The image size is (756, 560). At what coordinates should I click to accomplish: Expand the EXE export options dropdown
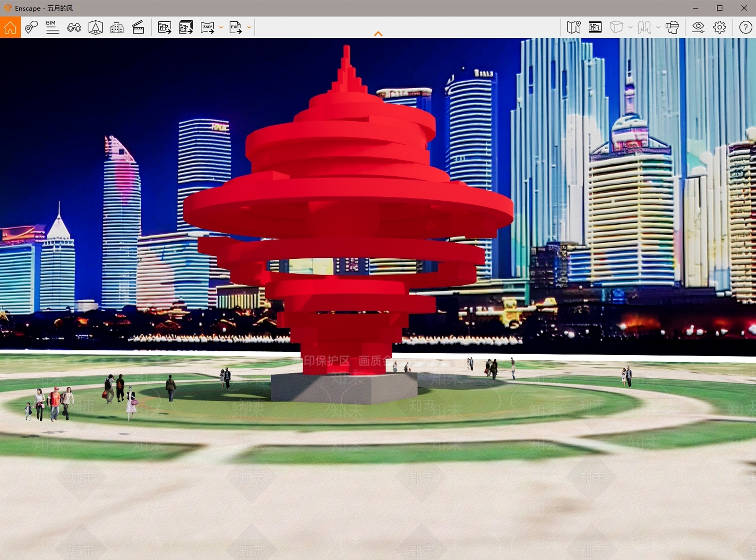click(249, 27)
